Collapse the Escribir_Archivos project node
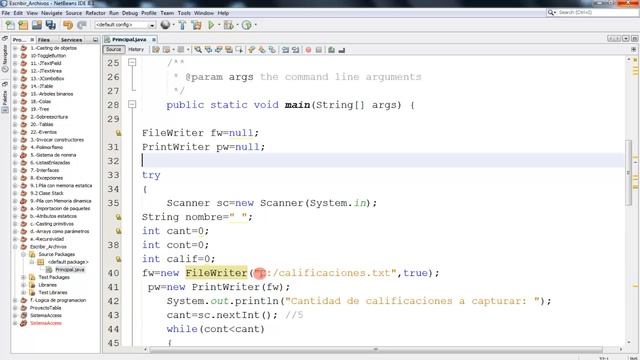 pyautogui.click(x=15, y=247)
